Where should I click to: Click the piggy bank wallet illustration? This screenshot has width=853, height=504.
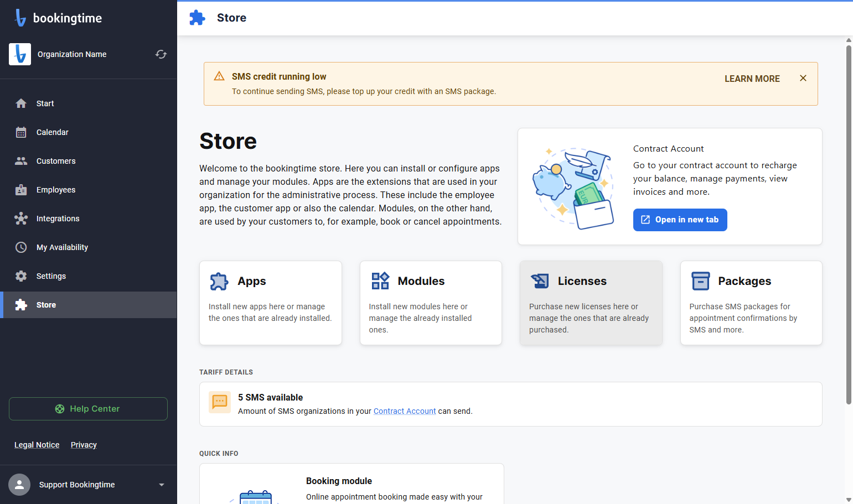[x=573, y=188]
